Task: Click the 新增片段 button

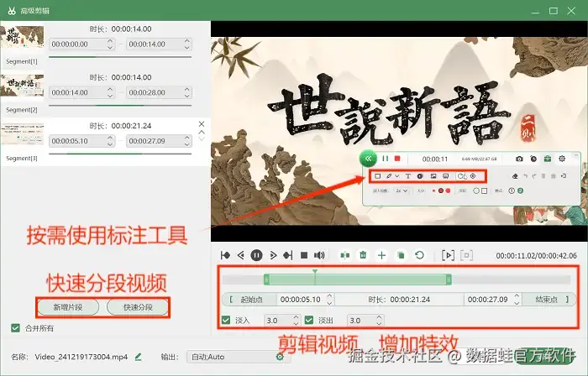Action: [68, 307]
